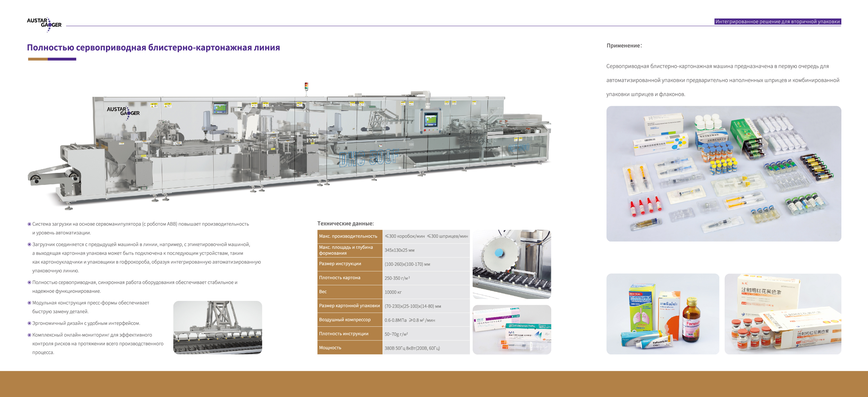Click the 'Полностью сервоприводная блистерно-картонажная линия' title
The image size is (868, 397).
tap(153, 48)
